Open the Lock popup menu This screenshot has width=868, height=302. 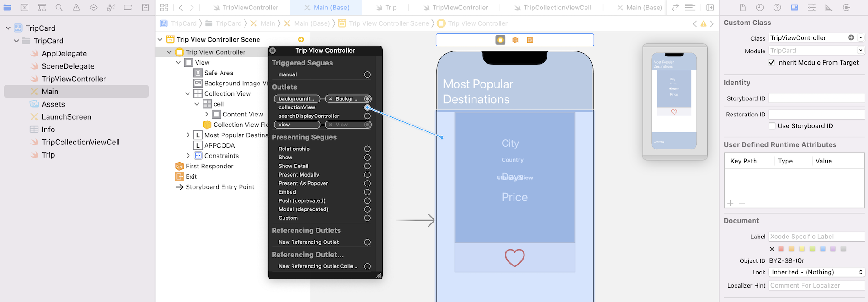click(x=816, y=272)
